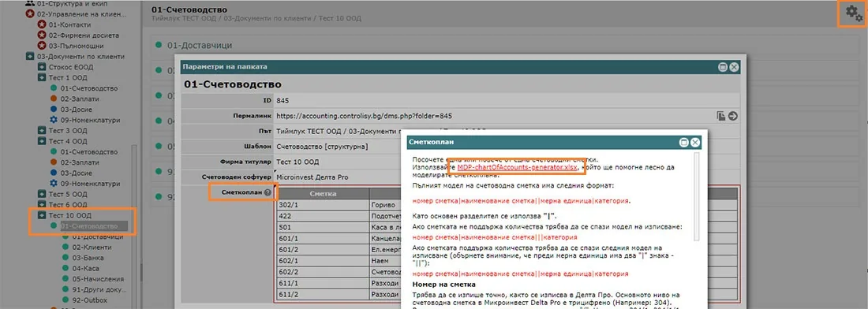Select account cell 602/2
Screen dimensions: 868x309
[x=323, y=273]
